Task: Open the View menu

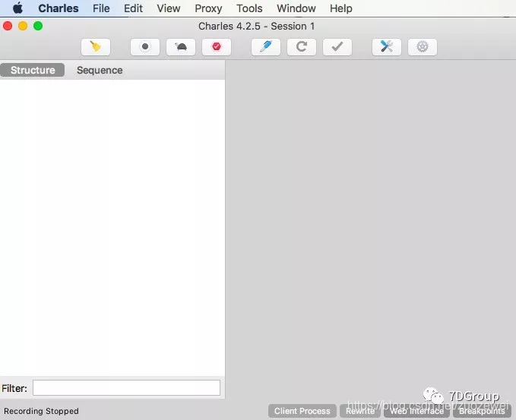Action: pyautogui.click(x=169, y=8)
